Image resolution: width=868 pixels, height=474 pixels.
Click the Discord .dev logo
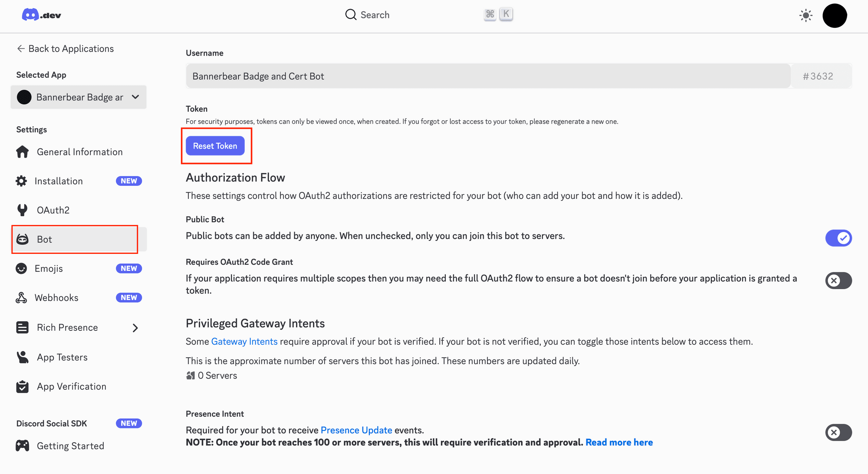pyautogui.click(x=41, y=15)
